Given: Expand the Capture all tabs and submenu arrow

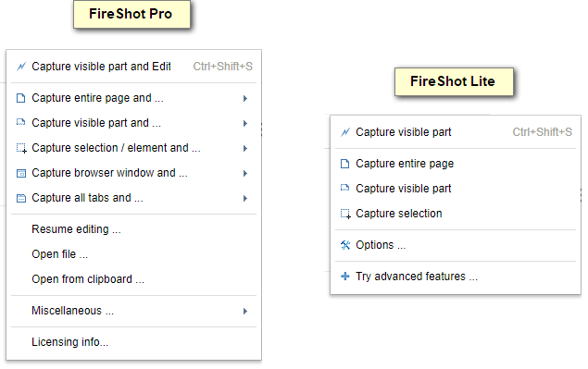Looking at the screenshot, I should (x=244, y=198).
